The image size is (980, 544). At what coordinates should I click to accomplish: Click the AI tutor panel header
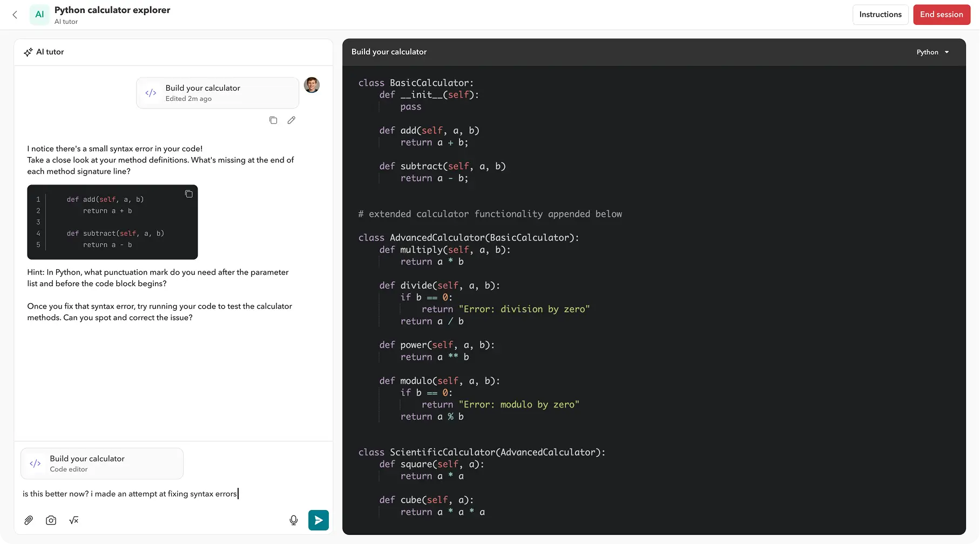[x=50, y=52]
